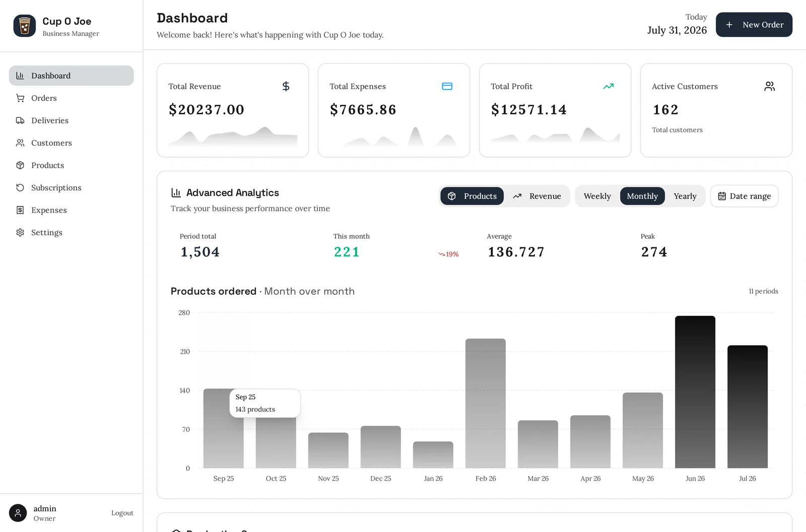Click the Deliveries truck icon
This screenshot has height=532, width=806.
tap(20, 120)
